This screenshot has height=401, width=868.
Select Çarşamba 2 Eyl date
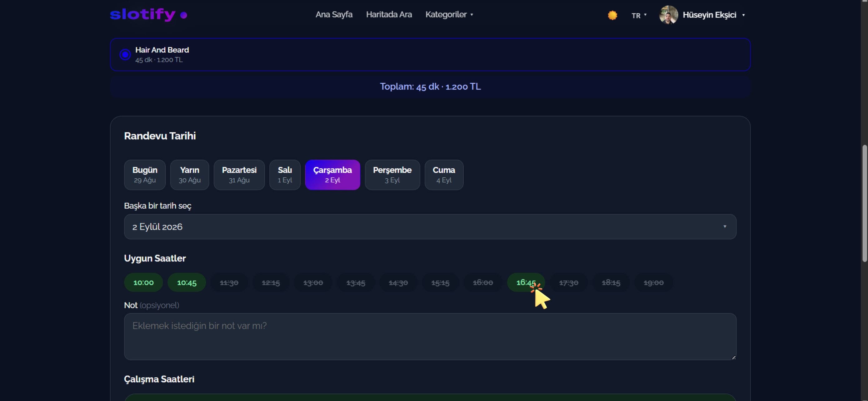[x=332, y=175]
